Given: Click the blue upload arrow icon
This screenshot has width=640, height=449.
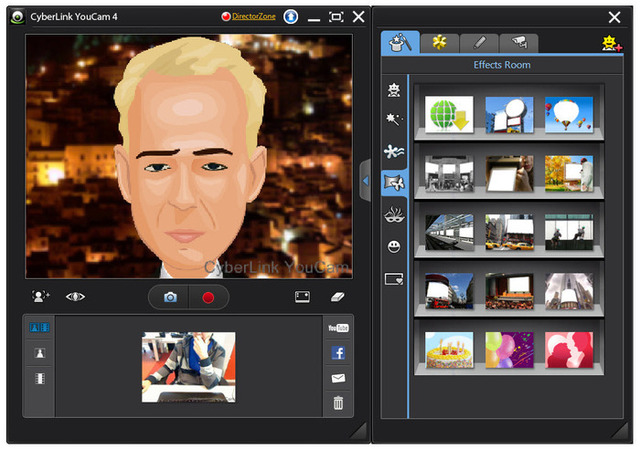Looking at the screenshot, I should click(x=291, y=17).
